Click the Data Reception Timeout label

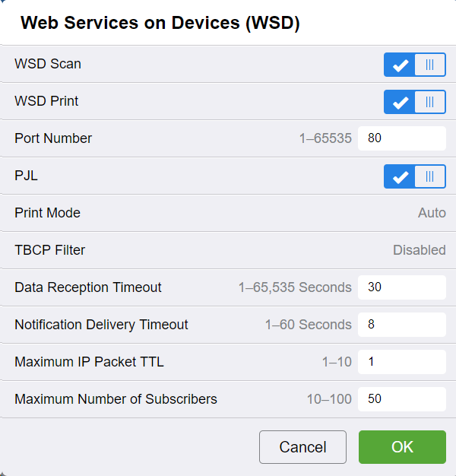[x=88, y=287]
